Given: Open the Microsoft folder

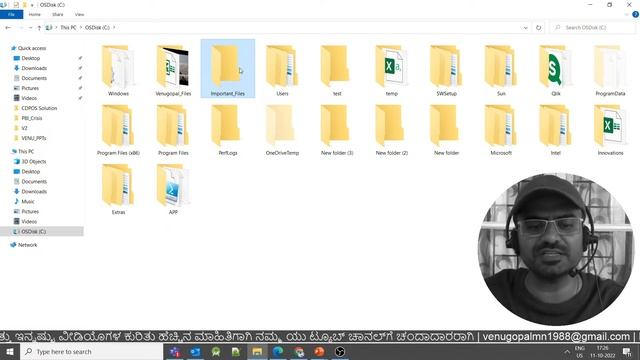Looking at the screenshot, I should point(501,129).
